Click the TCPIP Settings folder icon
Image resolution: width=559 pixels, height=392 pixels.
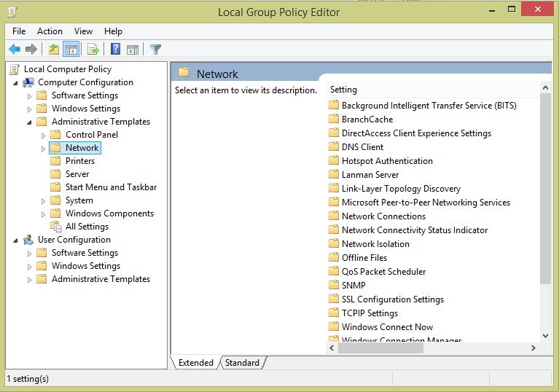[334, 313]
